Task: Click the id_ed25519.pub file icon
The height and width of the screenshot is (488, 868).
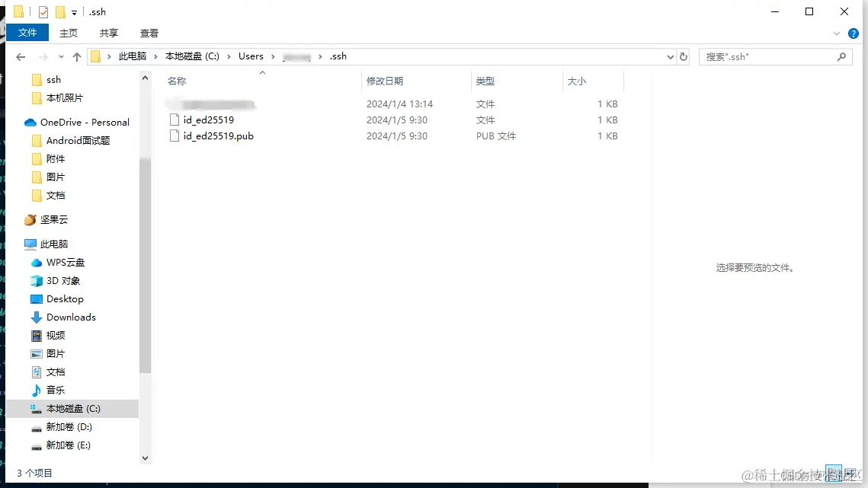Action: 175,136
